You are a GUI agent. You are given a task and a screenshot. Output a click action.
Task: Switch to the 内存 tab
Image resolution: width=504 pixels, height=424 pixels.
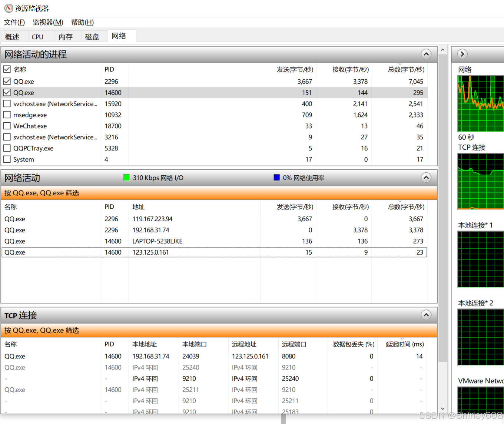[66, 37]
